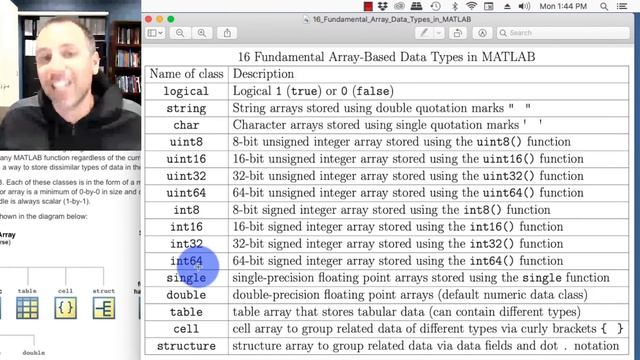Click the 'uint64' class name cell
The width and height of the screenshot is (640, 360).
(x=186, y=193)
